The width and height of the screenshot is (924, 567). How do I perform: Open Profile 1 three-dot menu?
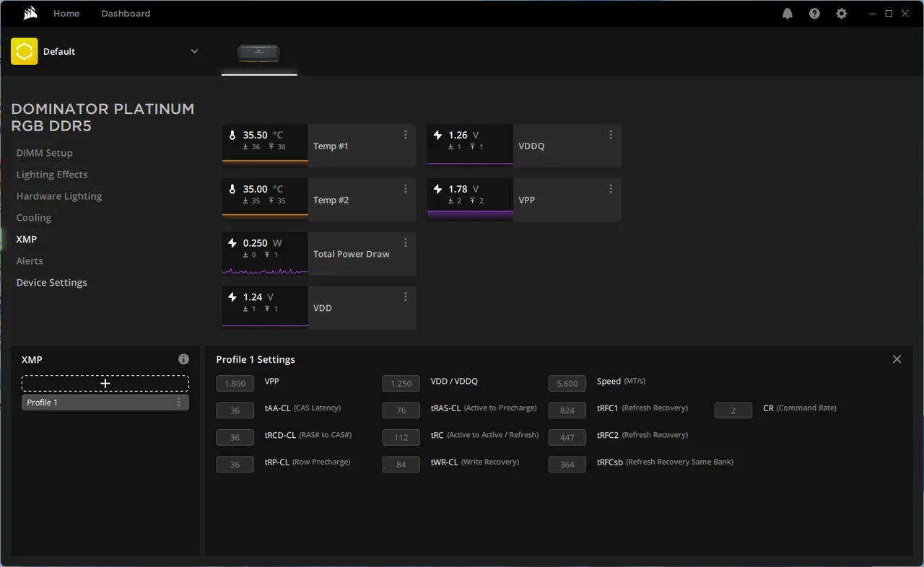tap(179, 403)
